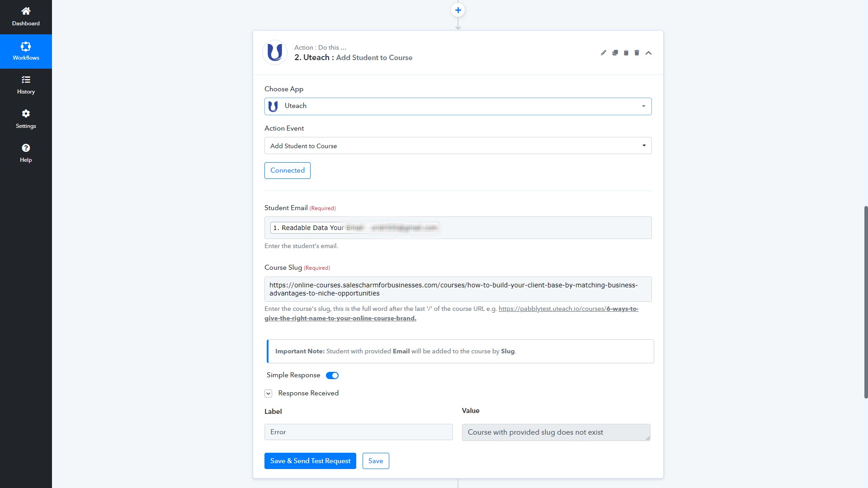Open the Choose App dropdown showing Uteach
Screen dimensions: 868x488
pos(458,106)
